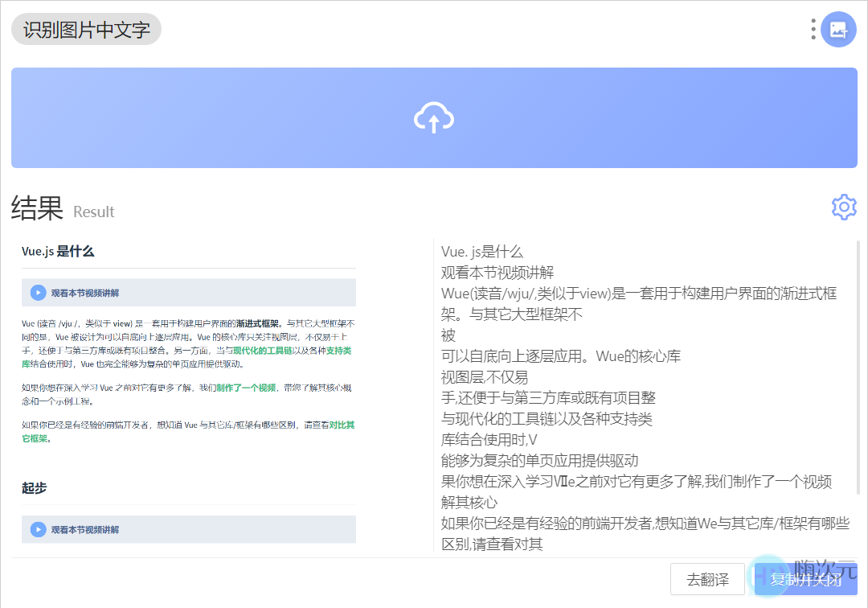Play the first 观看本节视频讲解 video icon
868x608 pixels.
click(x=38, y=292)
